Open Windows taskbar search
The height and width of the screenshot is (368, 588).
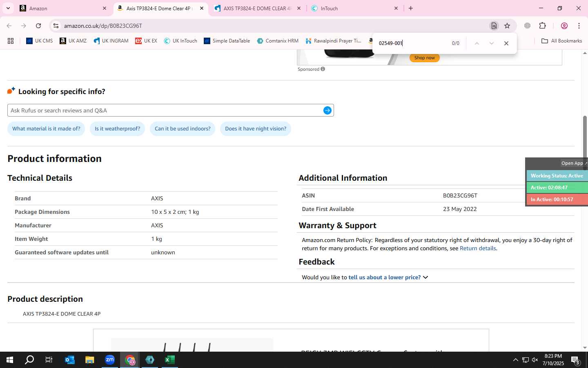[x=29, y=360]
